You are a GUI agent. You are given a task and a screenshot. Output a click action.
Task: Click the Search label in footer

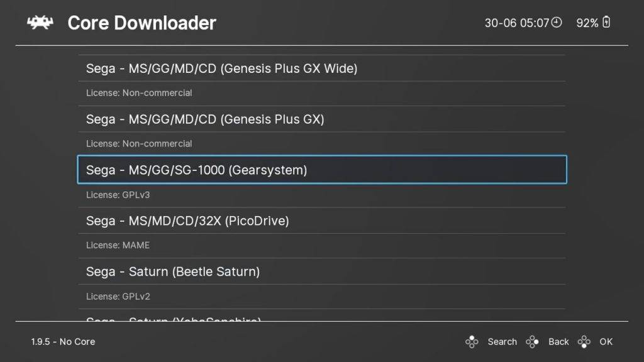pos(502,341)
